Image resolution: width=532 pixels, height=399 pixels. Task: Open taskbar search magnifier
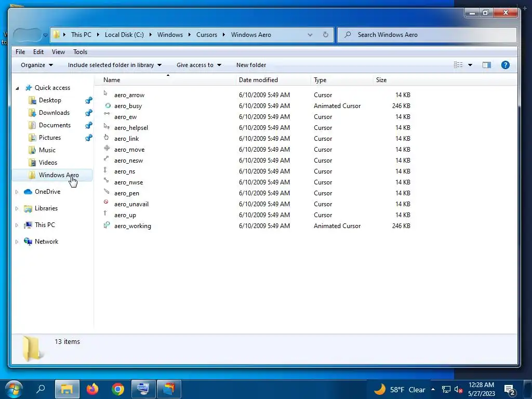point(41,389)
